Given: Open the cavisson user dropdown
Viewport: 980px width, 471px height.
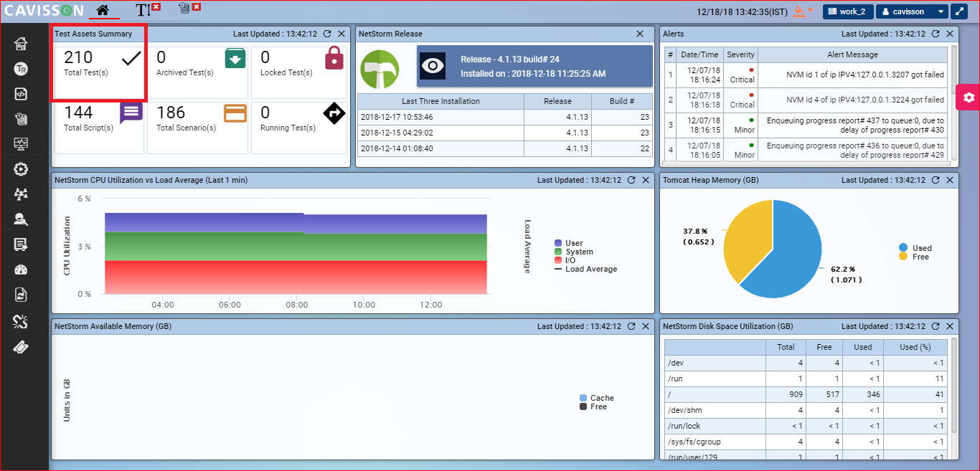Looking at the screenshot, I should click(x=912, y=11).
